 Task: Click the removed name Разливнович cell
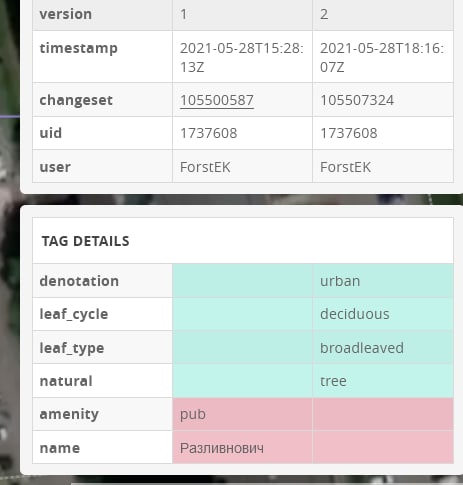click(242, 447)
